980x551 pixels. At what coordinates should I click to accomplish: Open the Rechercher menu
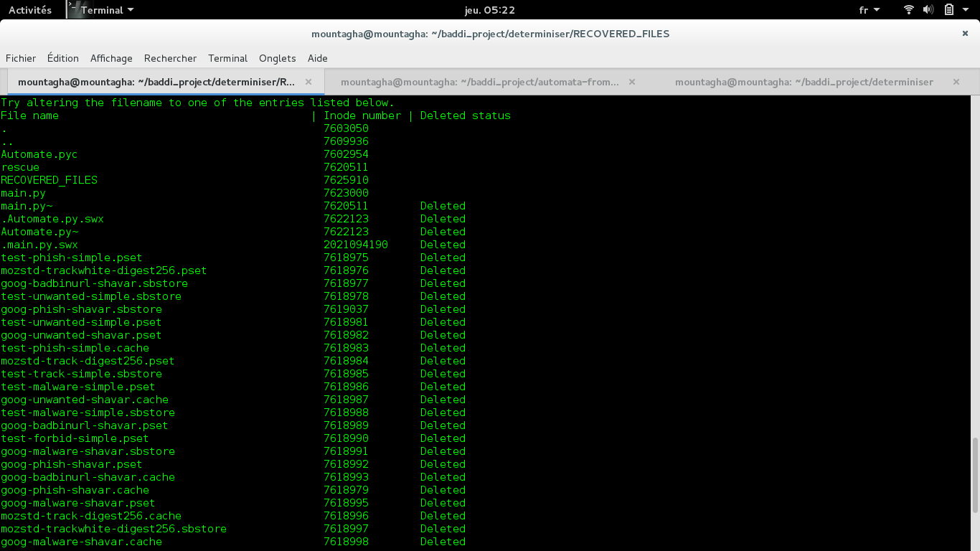(x=170, y=58)
